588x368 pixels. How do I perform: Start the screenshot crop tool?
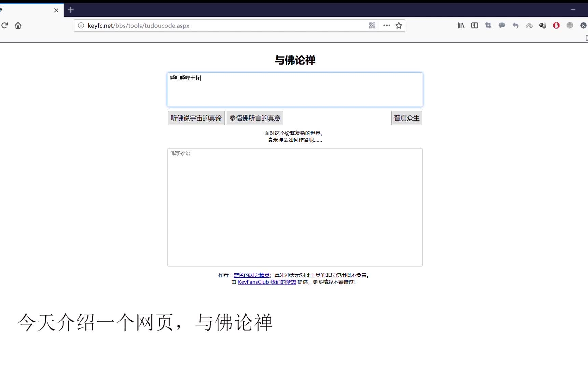488,26
